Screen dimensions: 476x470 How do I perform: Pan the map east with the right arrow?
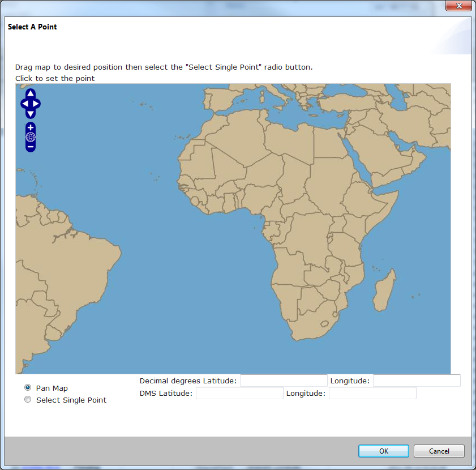(x=36, y=104)
